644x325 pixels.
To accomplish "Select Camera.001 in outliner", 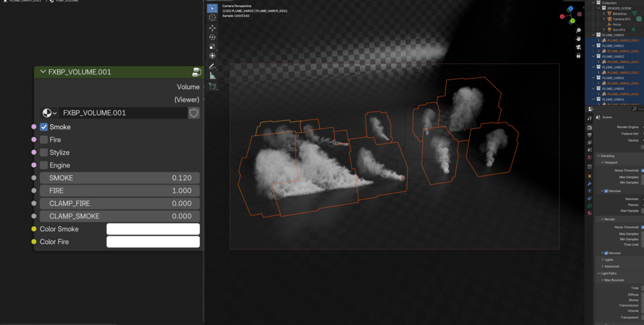I will coord(622,19).
